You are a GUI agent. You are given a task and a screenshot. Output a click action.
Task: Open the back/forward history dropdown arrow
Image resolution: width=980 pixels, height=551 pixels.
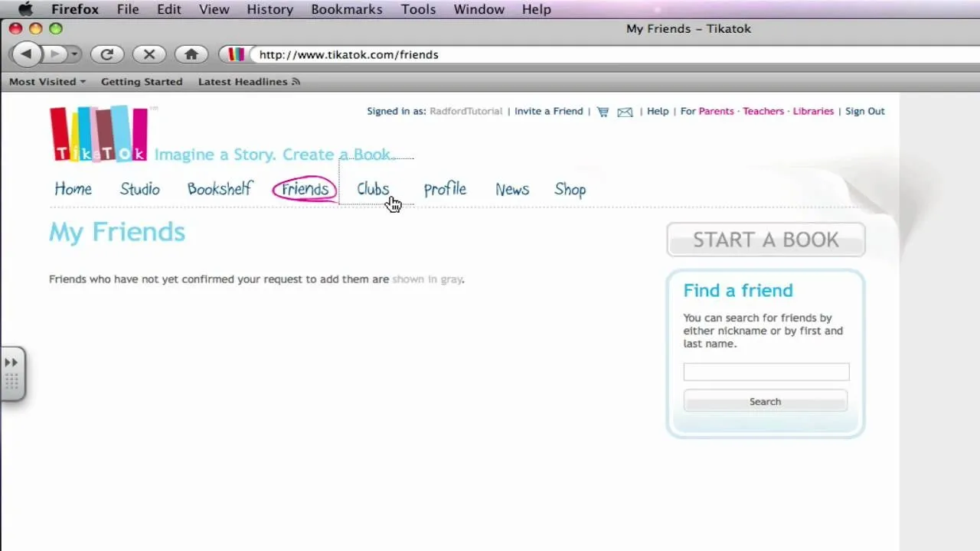tap(74, 54)
